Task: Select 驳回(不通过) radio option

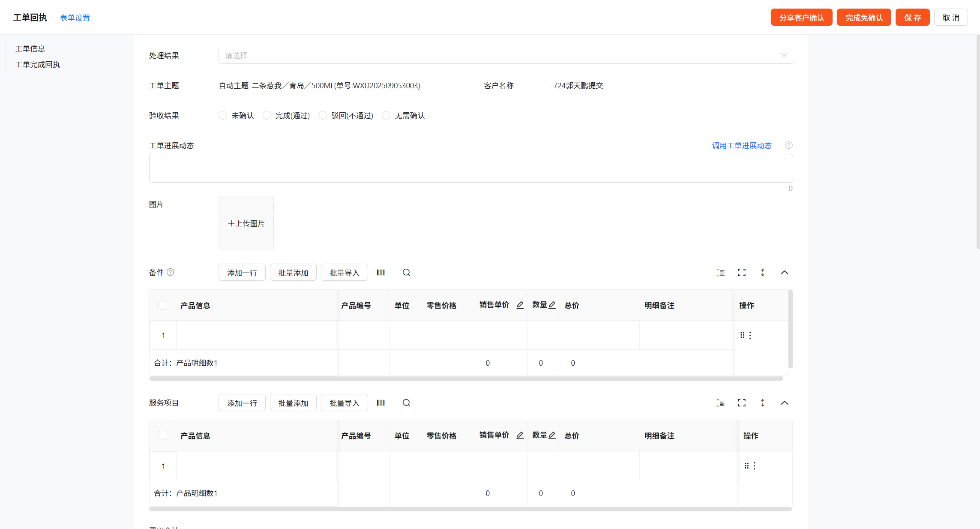Action: click(323, 115)
